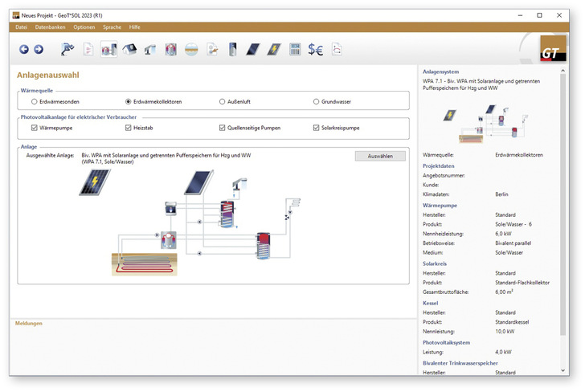This screenshot has width=585, height=392.
Task: Click the solar collector panel toolbar icon
Action: [x=253, y=50]
